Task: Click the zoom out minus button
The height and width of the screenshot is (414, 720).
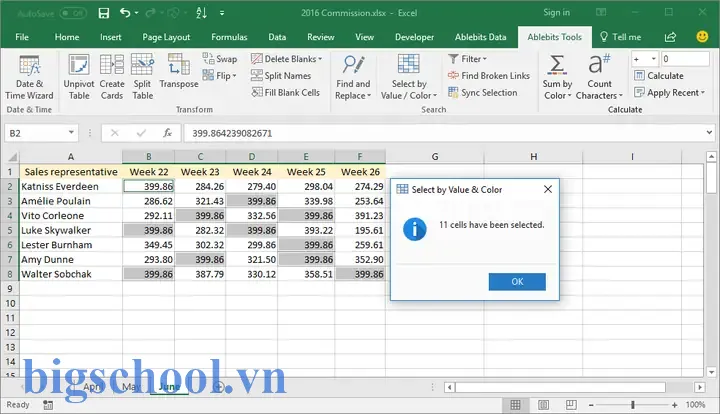Action: point(591,405)
